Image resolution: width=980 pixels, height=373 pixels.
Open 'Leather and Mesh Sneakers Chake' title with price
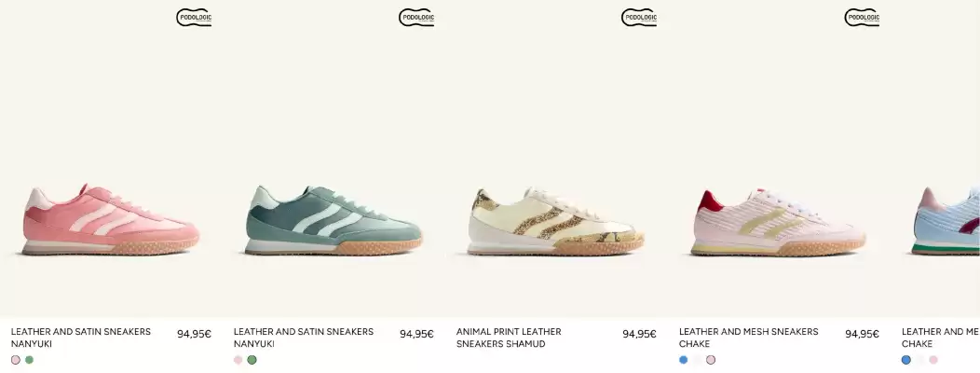(748, 338)
